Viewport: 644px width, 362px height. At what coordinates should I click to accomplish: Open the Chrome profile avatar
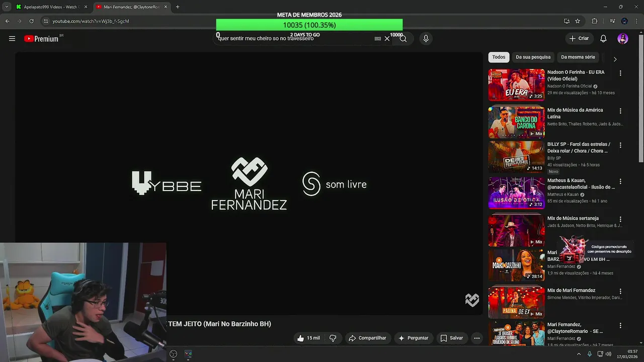click(624, 21)
